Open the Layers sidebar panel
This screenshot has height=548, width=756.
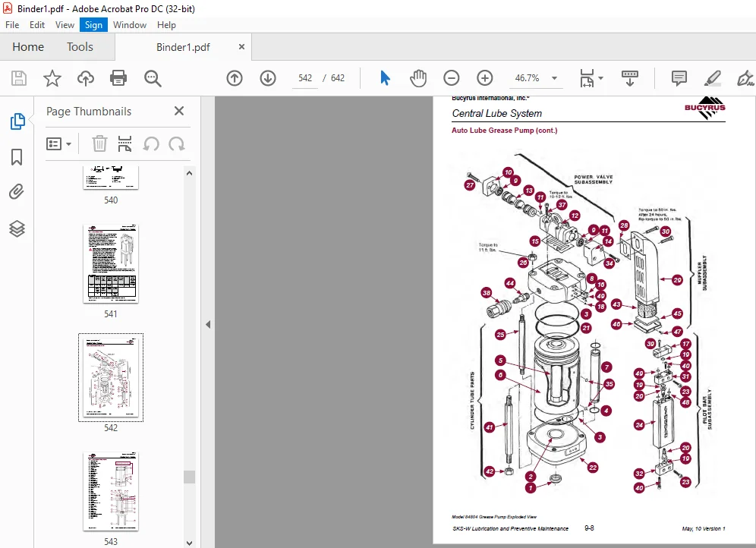pyautogui.click(x=17, y=228)
